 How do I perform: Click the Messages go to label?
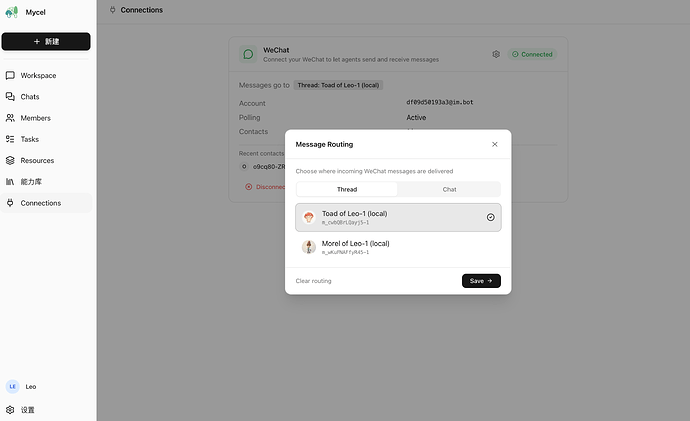click(x=264, y=85)
